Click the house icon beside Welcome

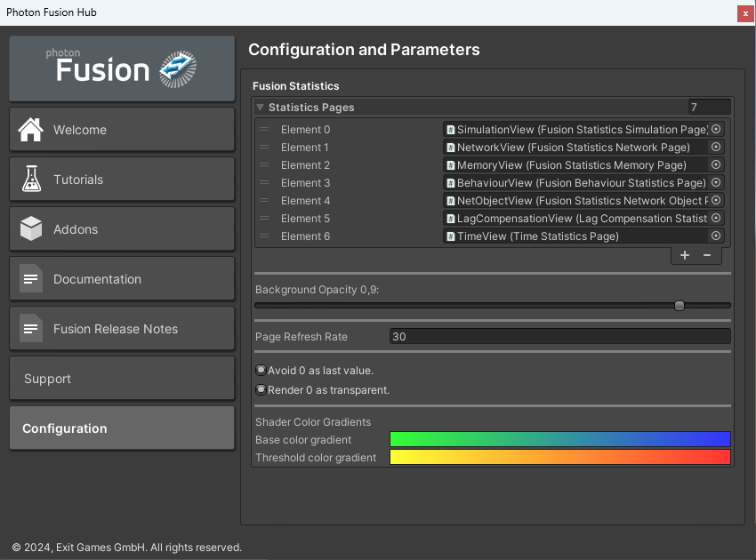click(x=31, y=130)
